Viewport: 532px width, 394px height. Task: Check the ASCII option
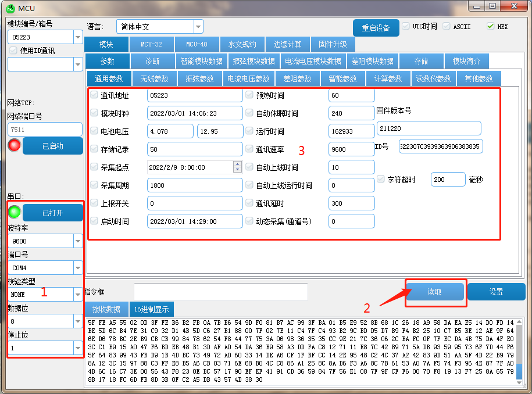pos(447,27)
